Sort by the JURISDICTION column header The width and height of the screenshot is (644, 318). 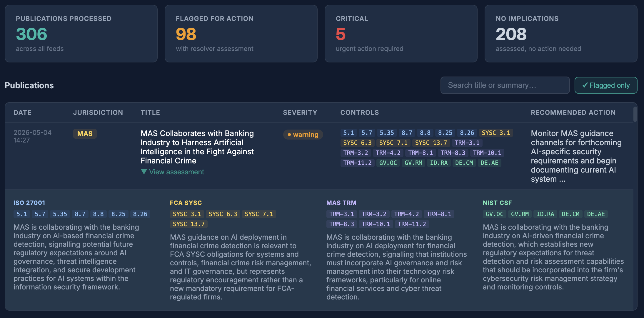[x=98, y=112]
